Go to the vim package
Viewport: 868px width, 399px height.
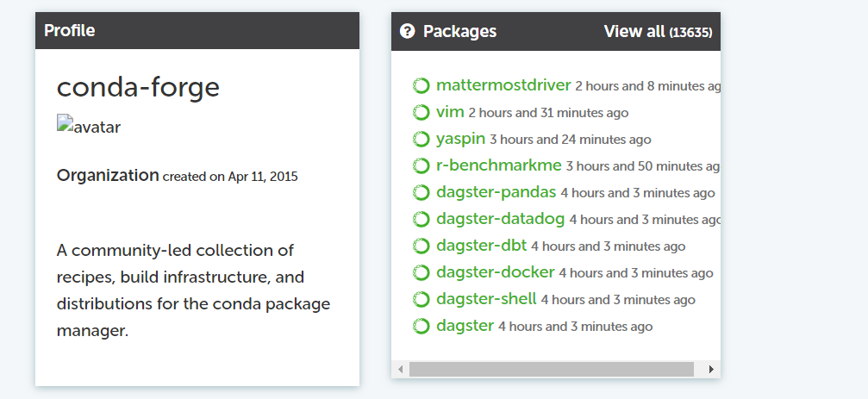tap(450, 112)
